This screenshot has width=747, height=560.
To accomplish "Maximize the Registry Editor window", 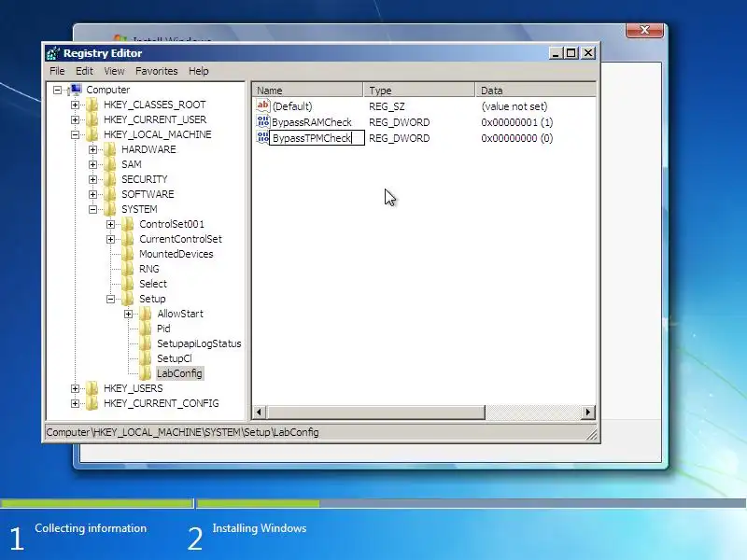I will [x=571, y=53].
